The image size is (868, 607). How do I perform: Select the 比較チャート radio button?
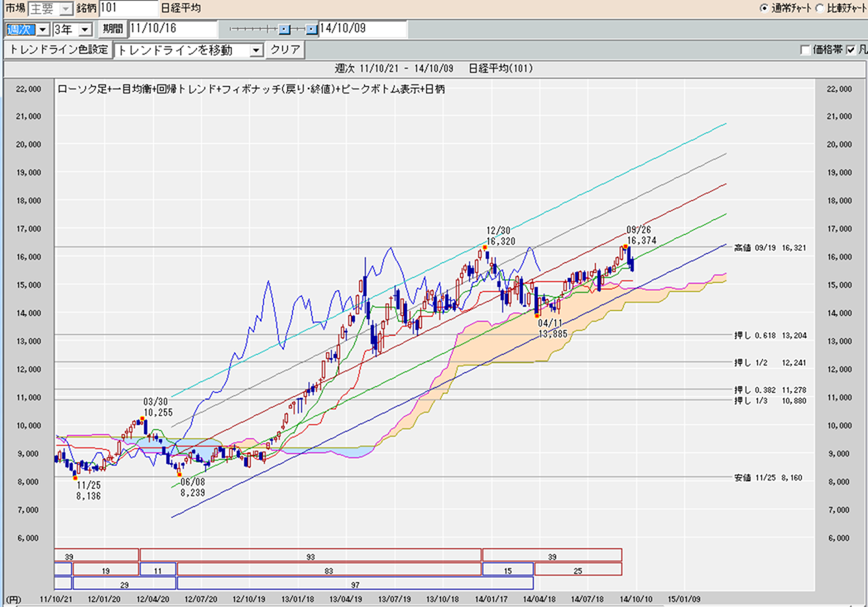pos(820,8)
